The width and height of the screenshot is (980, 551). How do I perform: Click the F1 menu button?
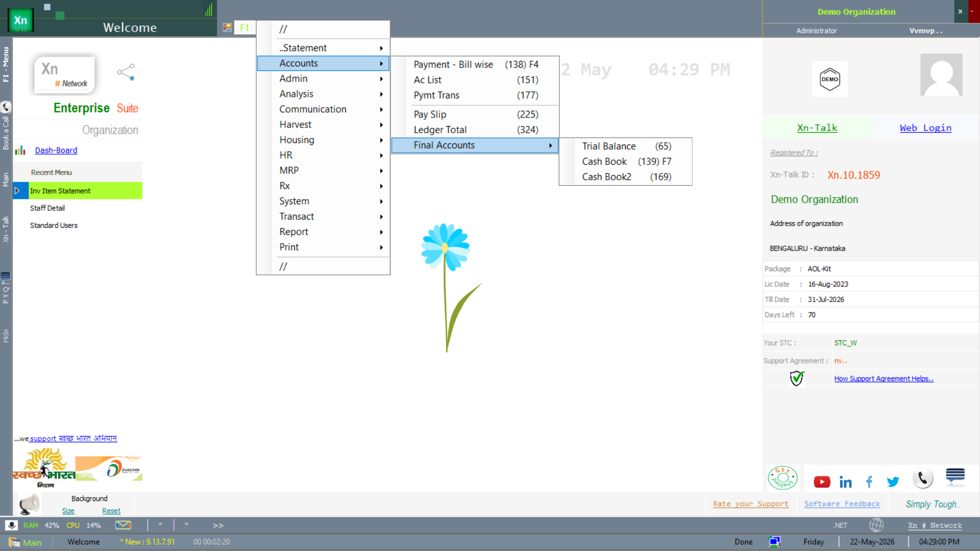coord(245,28)
